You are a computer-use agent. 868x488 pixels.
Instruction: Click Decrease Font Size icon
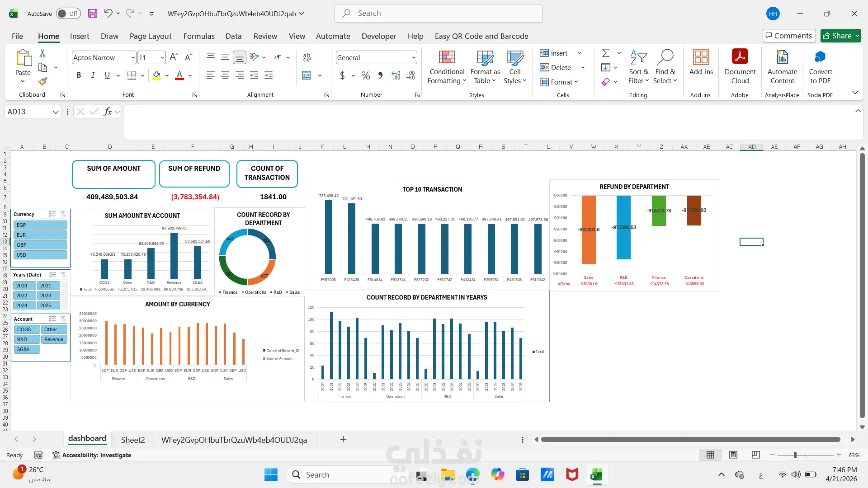[189, 57]
